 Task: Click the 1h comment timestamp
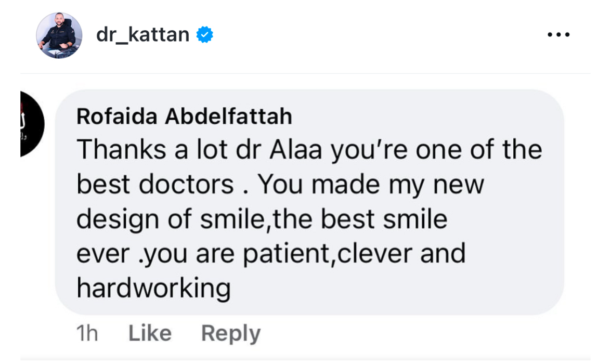[87, 334]
